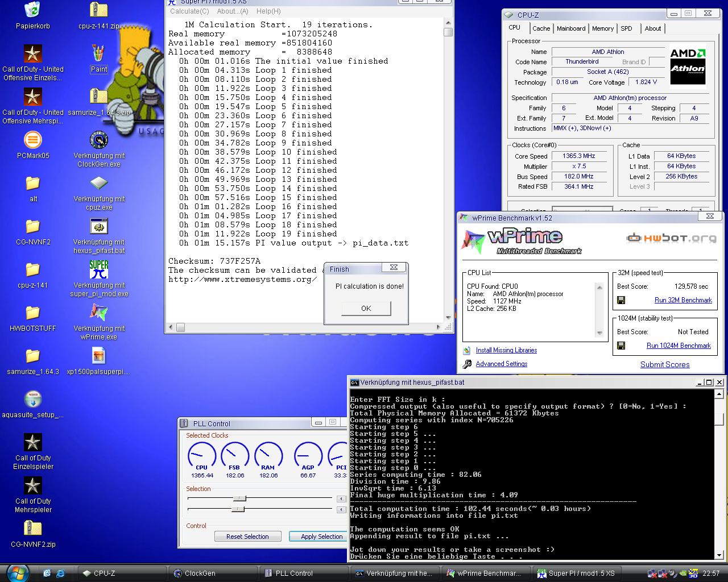Click Super PI horizontal scrollbar left arrow

(171, 327)
